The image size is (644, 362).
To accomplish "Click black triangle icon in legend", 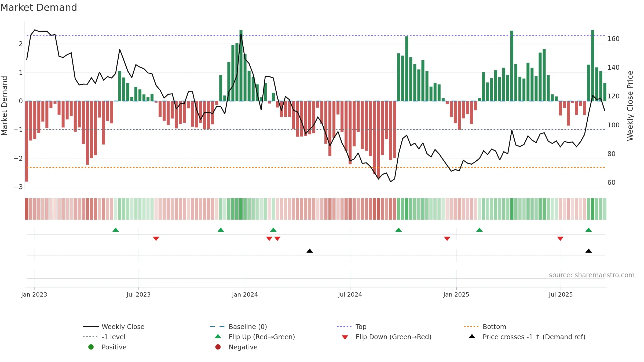I will pyautogui.click(x=472, y=336).
